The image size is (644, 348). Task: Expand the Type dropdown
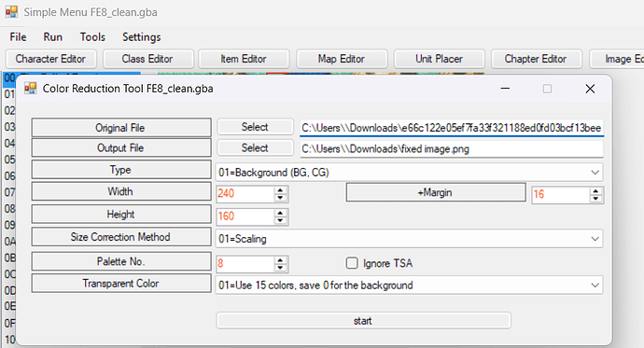(595, 173)
